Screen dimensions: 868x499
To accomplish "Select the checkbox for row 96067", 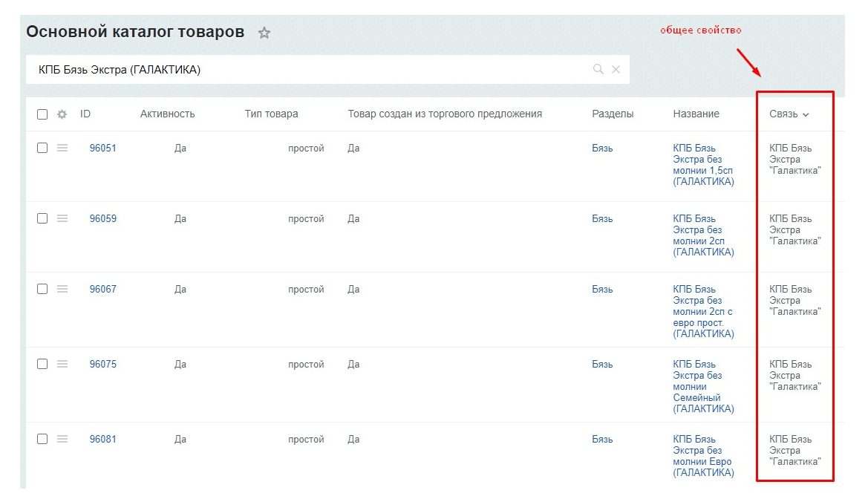I will (x=42, y=289).
